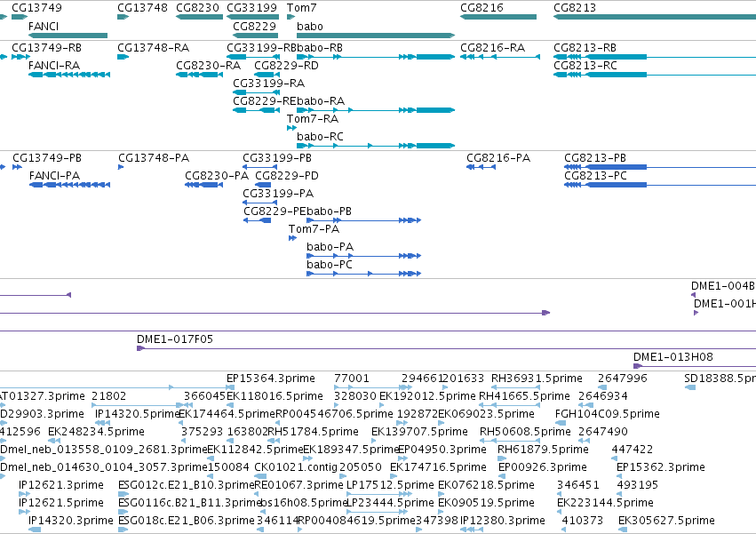This screenshot has width=756, height=534.
Task: Select the RH41665.5prime EST label
Action: 524,396
